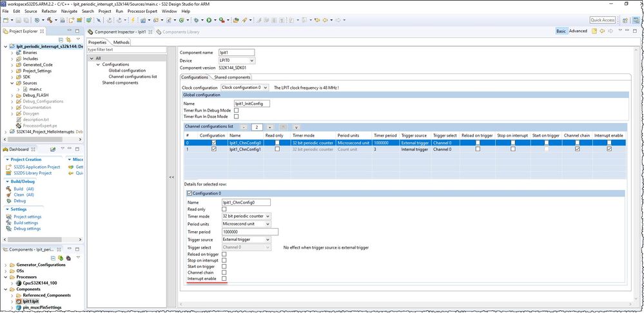This screenshot has width=644, height=313.
Task: Uncheck Interrupt enable for row 1 in table
Action: 609,149
